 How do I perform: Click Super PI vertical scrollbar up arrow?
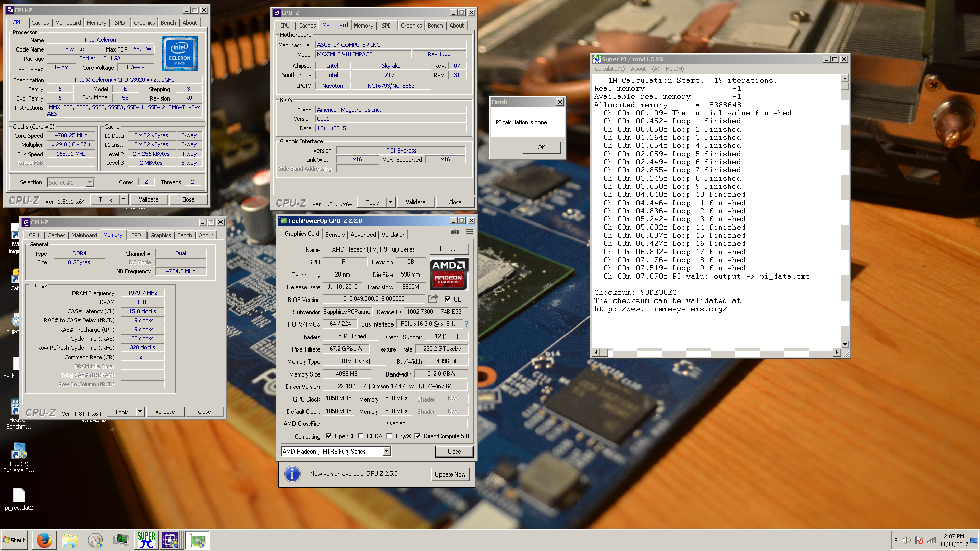pos(845,78)
